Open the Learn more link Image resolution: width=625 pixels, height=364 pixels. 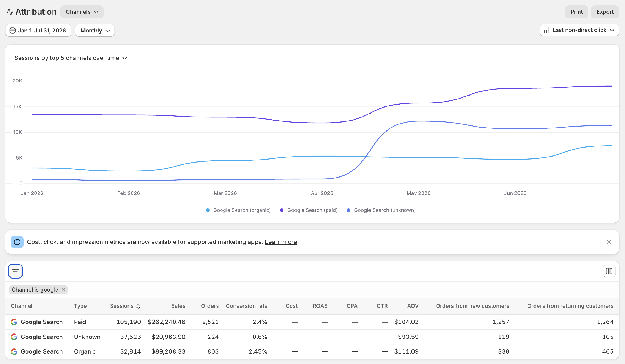(281, 242)
